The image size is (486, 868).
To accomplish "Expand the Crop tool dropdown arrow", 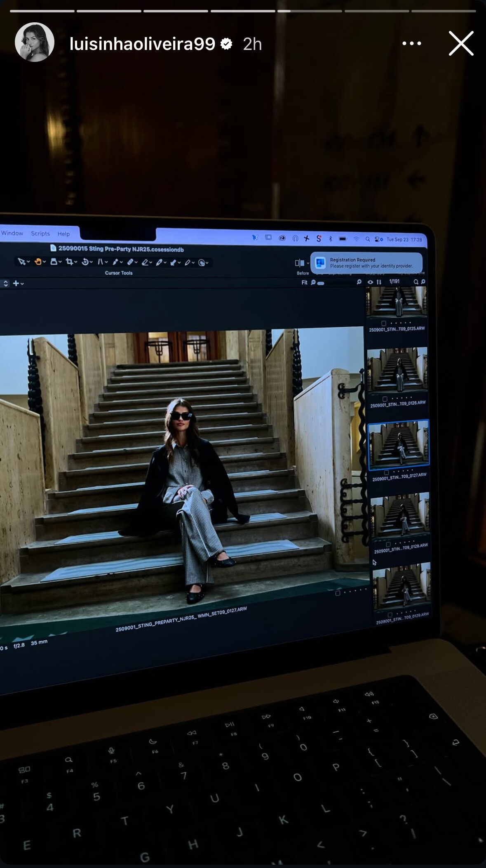I will [x=76, y=262].
